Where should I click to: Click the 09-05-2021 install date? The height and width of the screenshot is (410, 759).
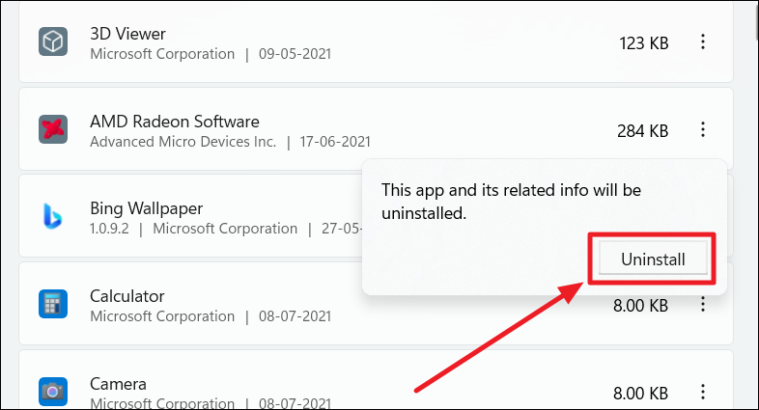[295, 54]
